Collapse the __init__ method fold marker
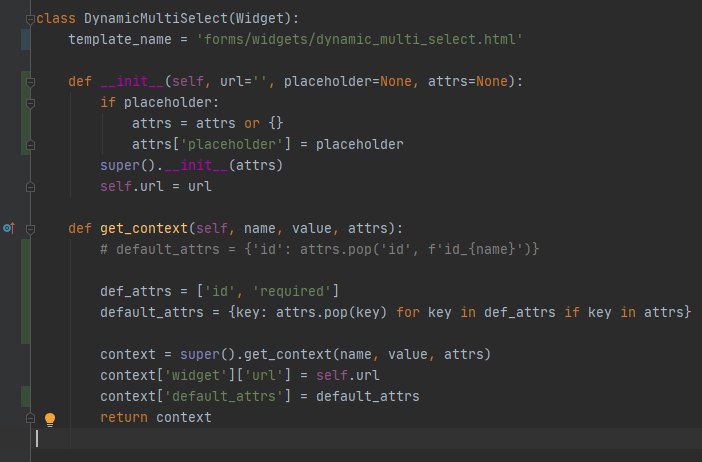702x462 pixels. click(30, 82)
